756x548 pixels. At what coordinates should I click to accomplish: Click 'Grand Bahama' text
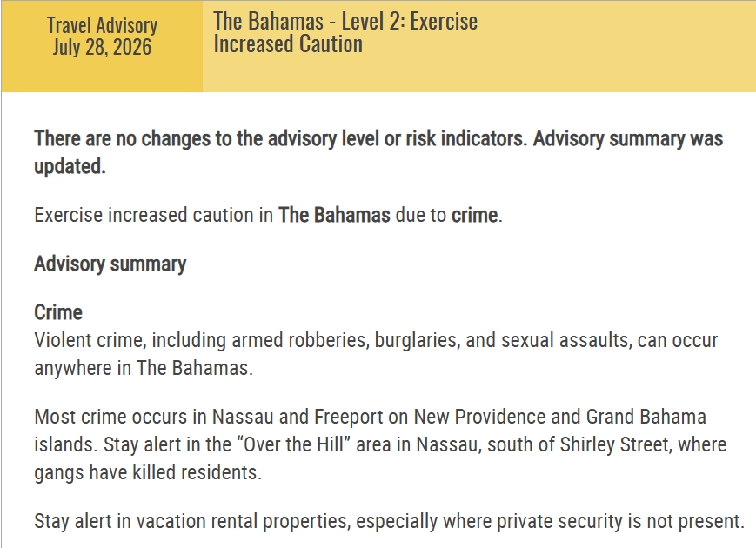point(646,417)
